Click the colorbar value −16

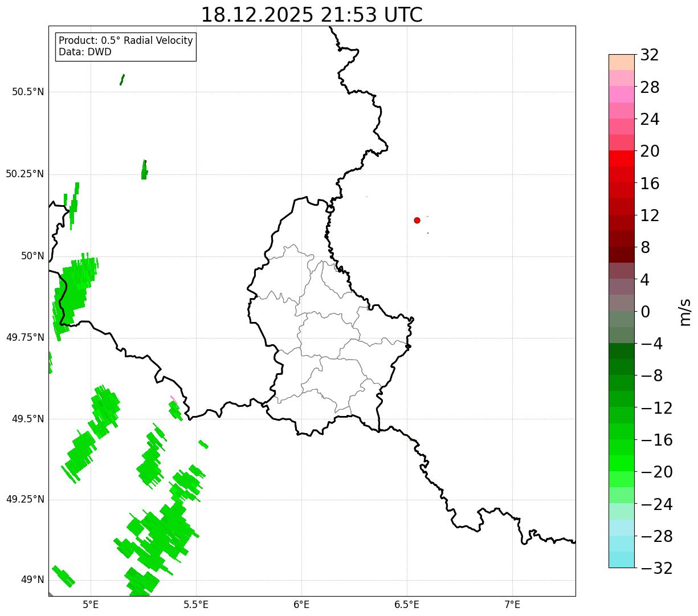(656, 440)
